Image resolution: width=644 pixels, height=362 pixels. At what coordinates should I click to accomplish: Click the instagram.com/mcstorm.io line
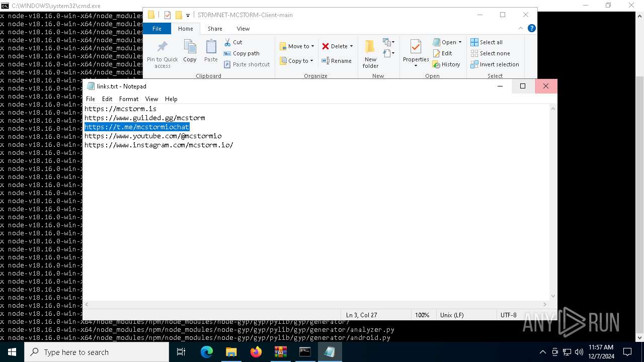[x=158, y=145]
